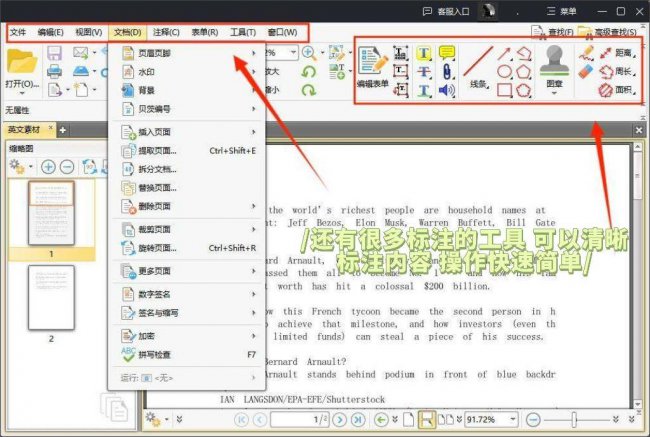Screen dimensions: 650x437
Task: Open the 工具(T) menu
Action: pyautogui.click(x=243, y=32)
